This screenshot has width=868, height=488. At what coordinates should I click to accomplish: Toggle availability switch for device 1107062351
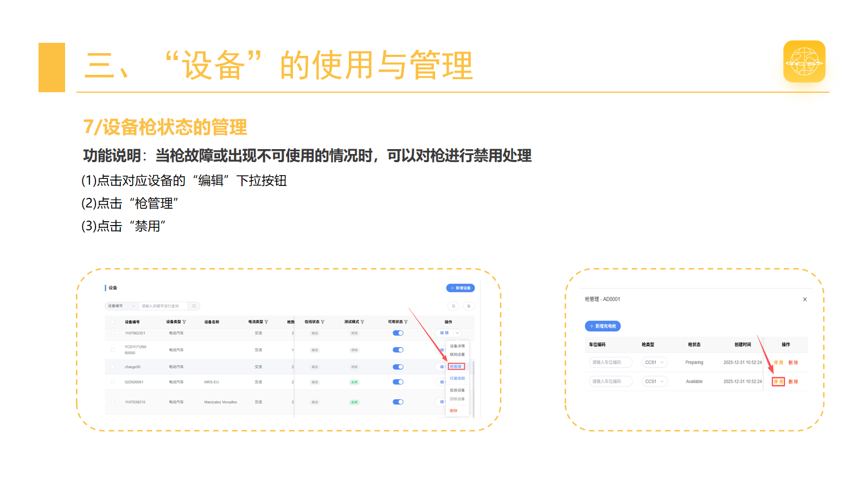[398, 333]
